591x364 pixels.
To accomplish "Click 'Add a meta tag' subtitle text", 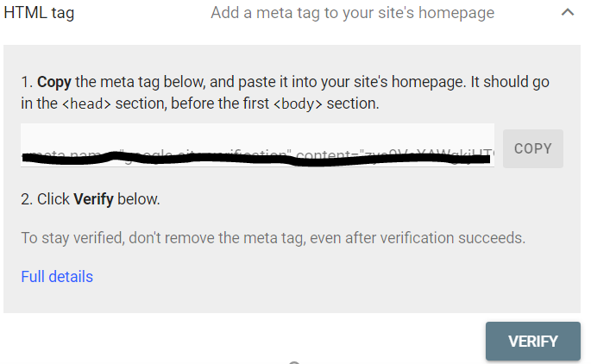I will click(x=352, y=13).
